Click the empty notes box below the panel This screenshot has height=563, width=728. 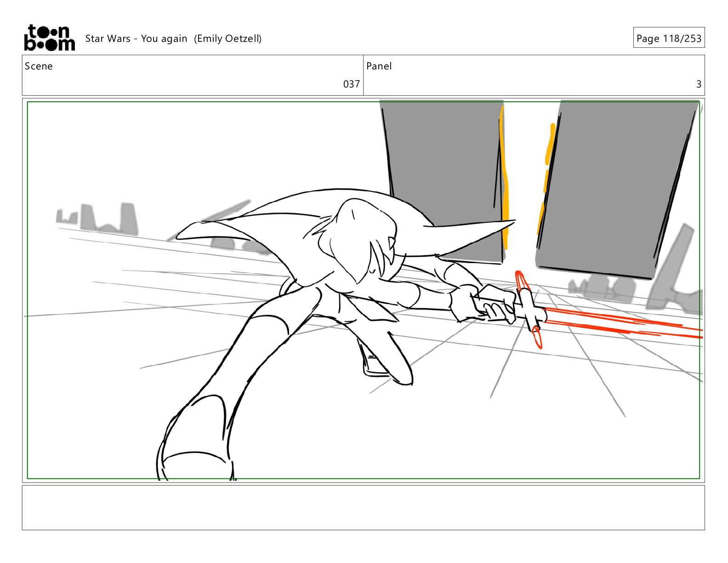363,507
